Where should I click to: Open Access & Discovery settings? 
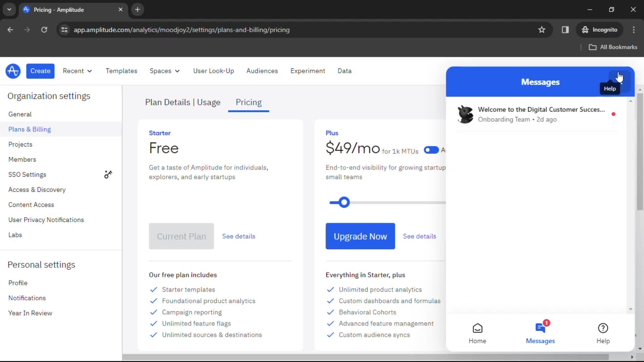(x=37, y=190)
